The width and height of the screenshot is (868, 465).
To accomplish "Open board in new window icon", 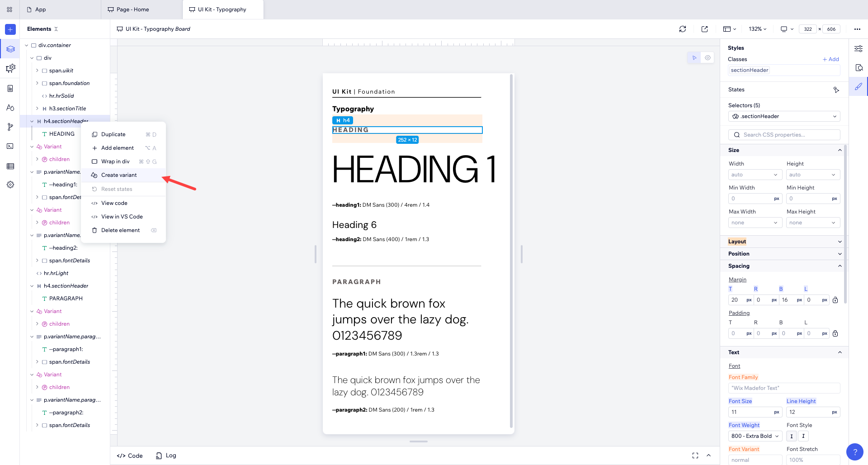I will tap(704, 29).
